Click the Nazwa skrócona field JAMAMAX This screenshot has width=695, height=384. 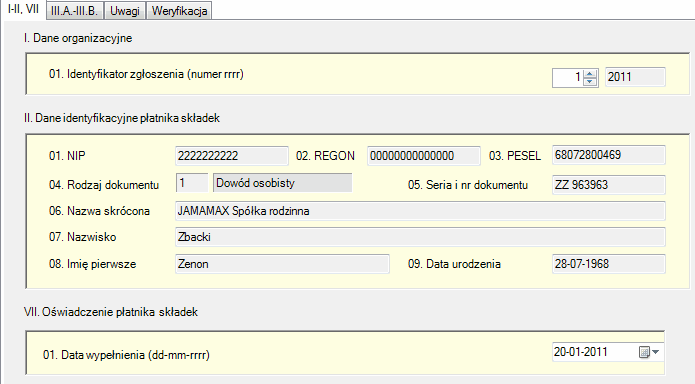pos(420,211)
